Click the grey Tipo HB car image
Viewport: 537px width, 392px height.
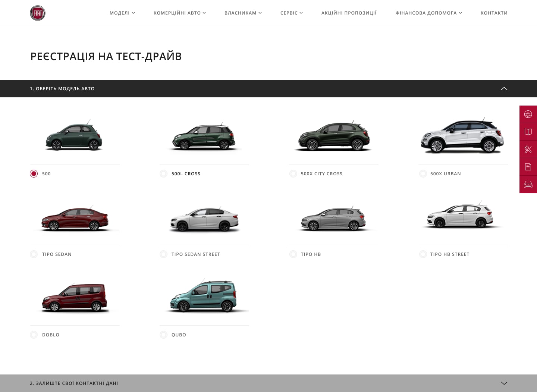(x=333, y=219)
